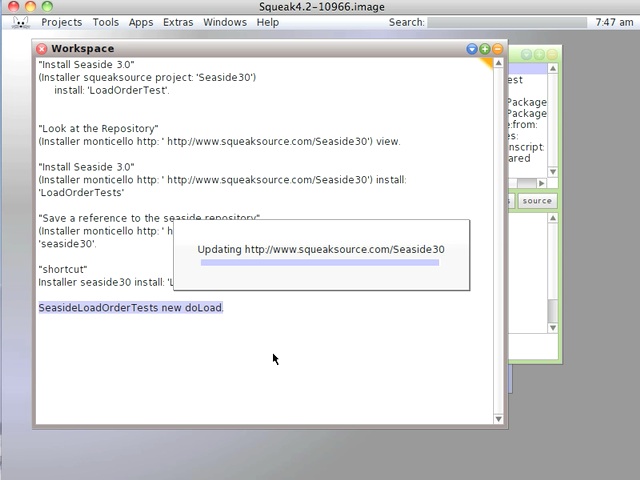Click green window lower pane scroll up arrow
This screenshot has width=640, height=480.
[553, 218]
